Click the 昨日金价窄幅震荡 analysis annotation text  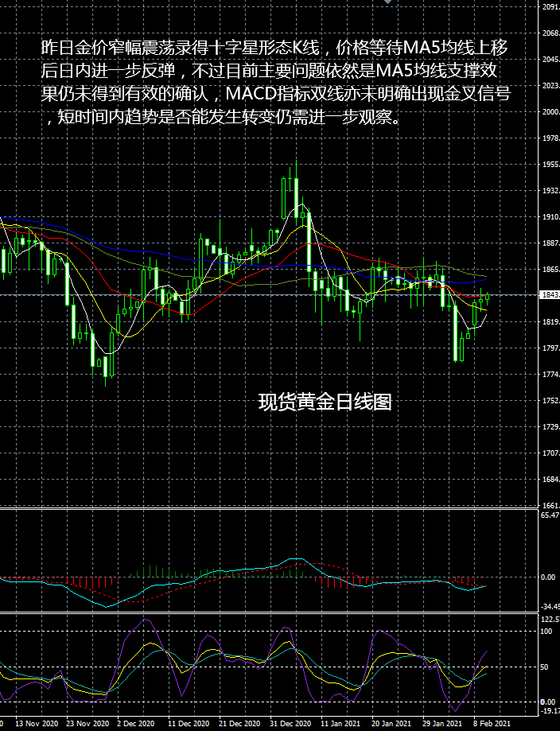[275, 83]
